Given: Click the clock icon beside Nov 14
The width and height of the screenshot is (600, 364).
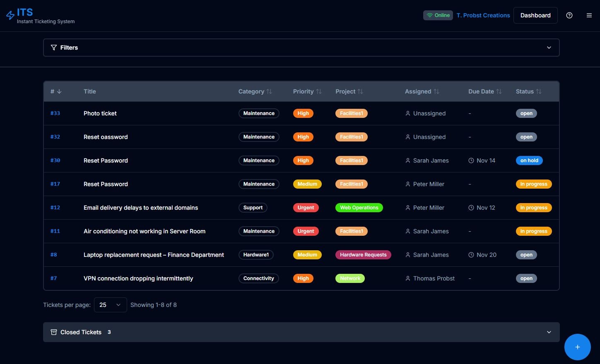Looking at the screenshot, I should pyautogui.click(x=470, y=160).
